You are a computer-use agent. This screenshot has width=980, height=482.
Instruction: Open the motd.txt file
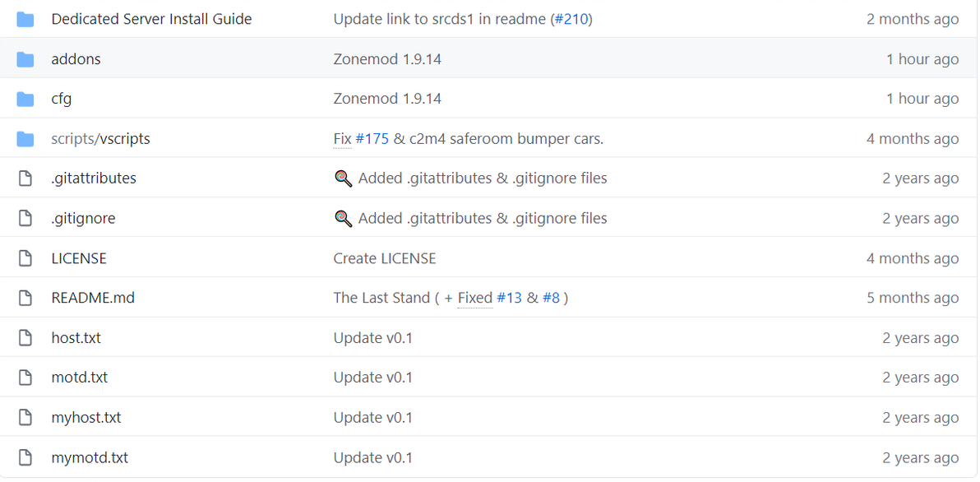(x=79, y=378)
